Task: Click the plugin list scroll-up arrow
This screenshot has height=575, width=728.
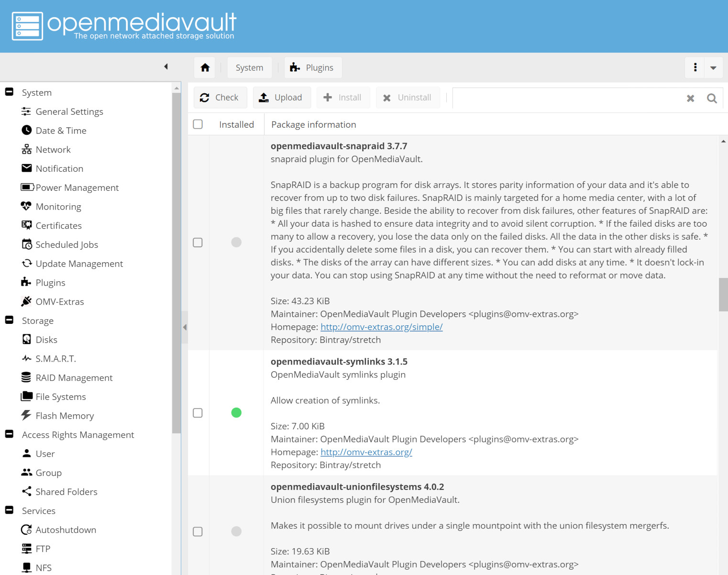Action: (x=723, y=141)
